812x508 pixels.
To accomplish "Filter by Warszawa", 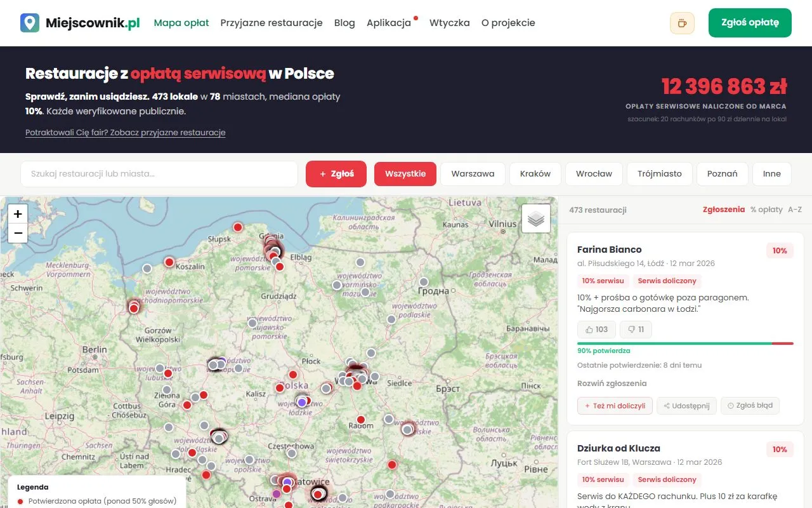I will [x=473, y=174].
